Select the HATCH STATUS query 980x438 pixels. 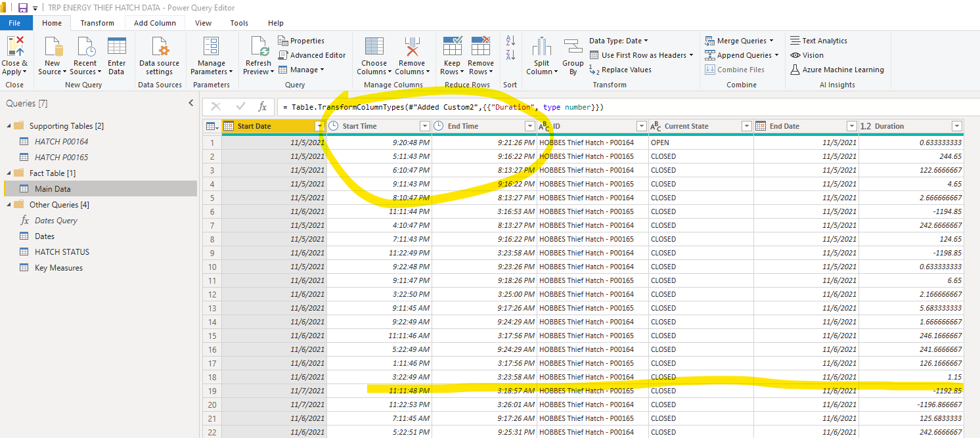point(62,252)
